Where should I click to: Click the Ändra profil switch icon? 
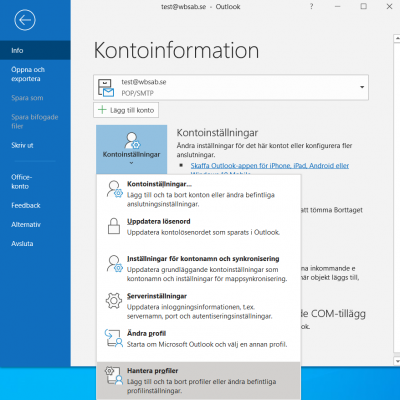(114, 338)
